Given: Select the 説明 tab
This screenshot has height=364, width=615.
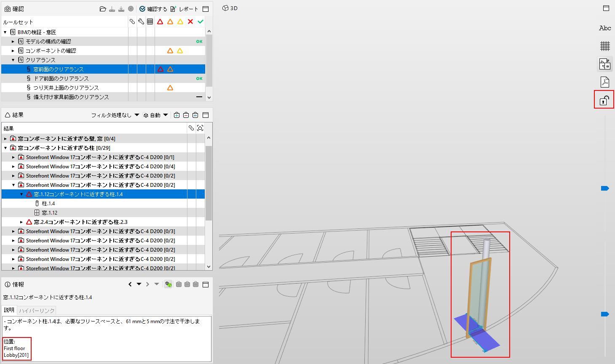Looking at the screenshot, I should pos(9,310).
